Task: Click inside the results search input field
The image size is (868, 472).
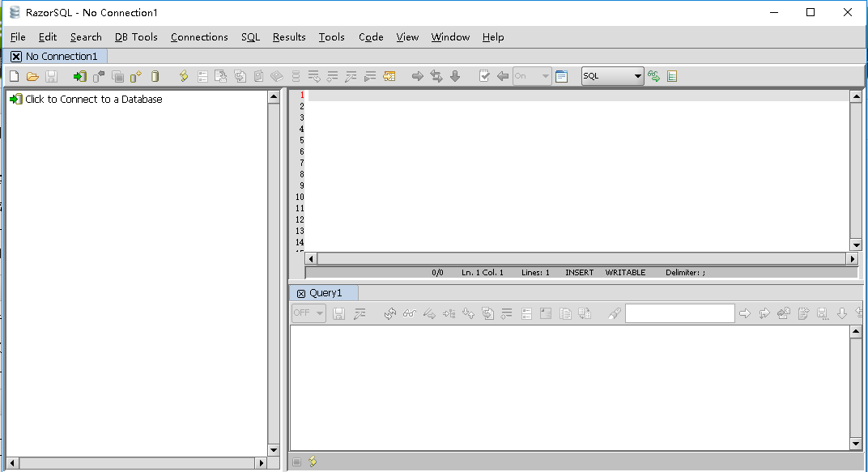Action: click(x=680, y=313)
